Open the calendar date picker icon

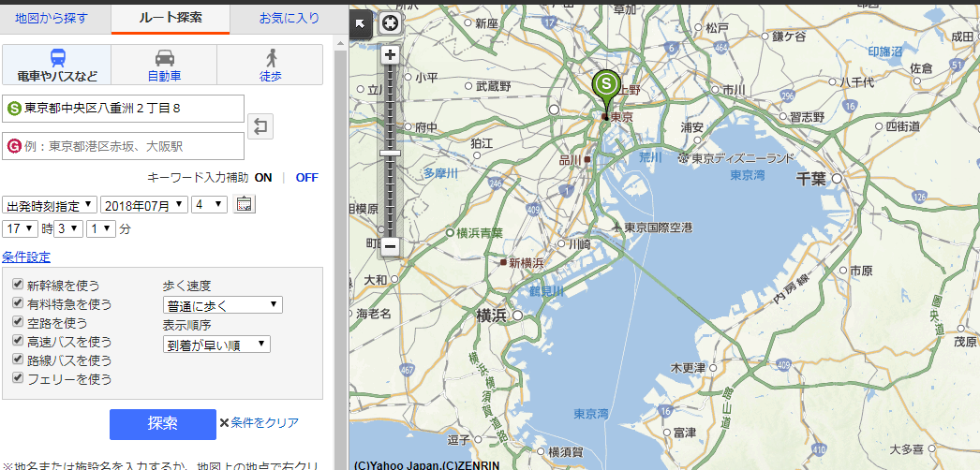[245, 204]
